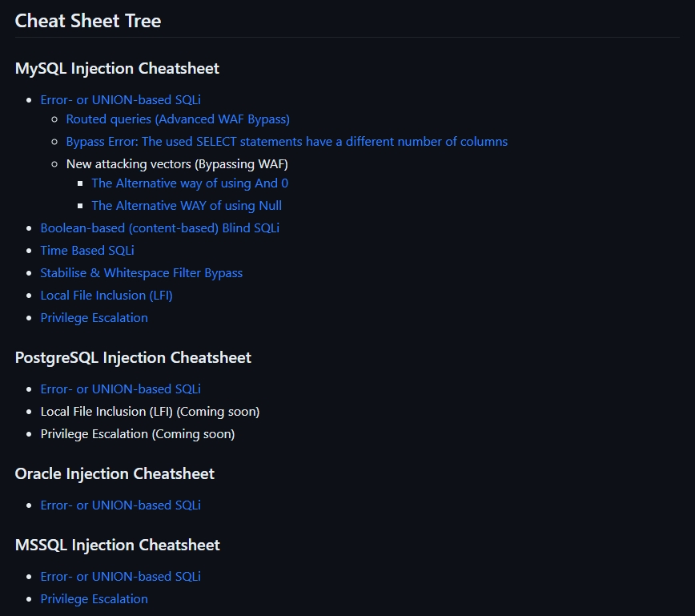Click the PostgreSQL Injection Cheatsheet heading
Screen dimensions: 695x616
(x=133, y=357)
